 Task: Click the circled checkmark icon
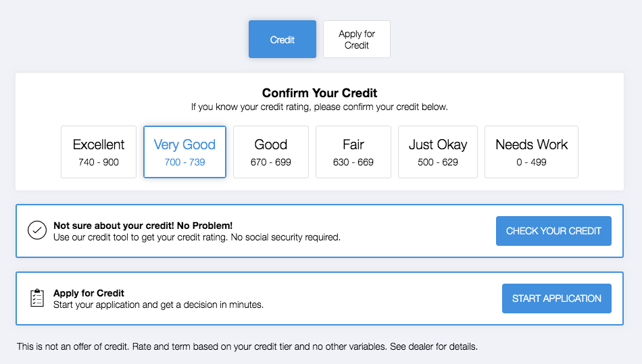tap(37, 230)
